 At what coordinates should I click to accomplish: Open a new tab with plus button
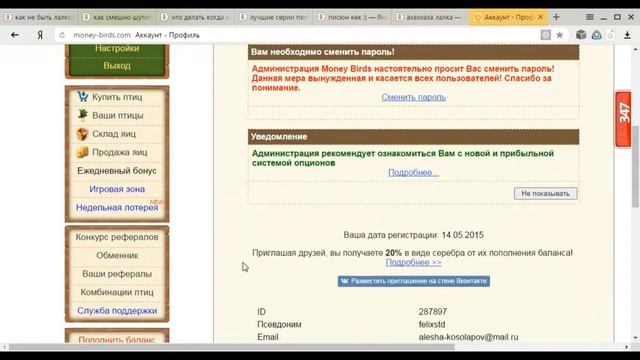pyautogui.click(x=556, y=17)
